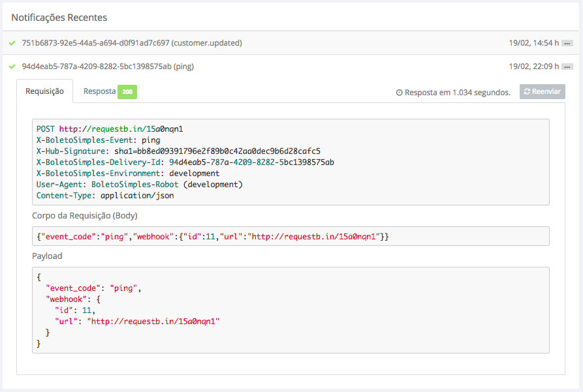Click the url value in Payload block

[153, 322]
